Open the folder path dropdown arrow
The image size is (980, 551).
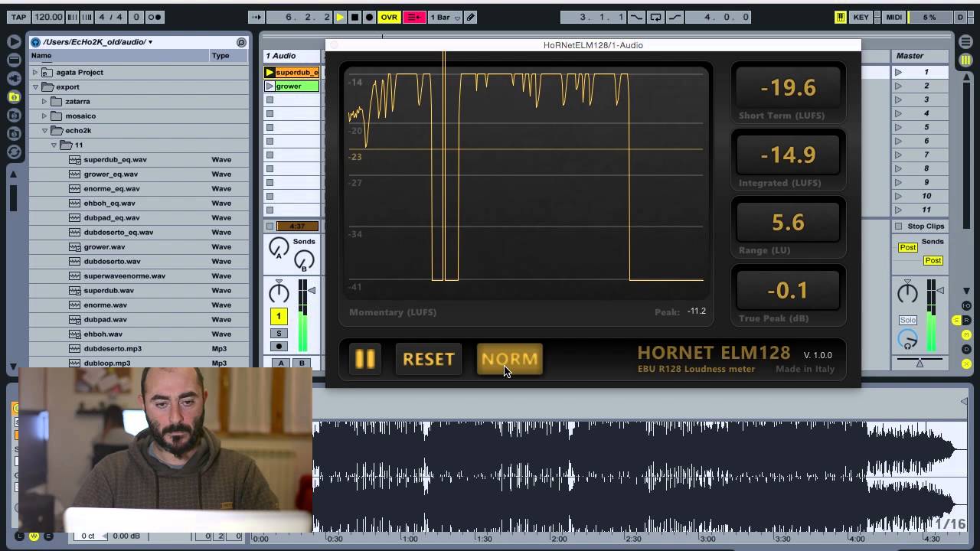click(150, 42)
